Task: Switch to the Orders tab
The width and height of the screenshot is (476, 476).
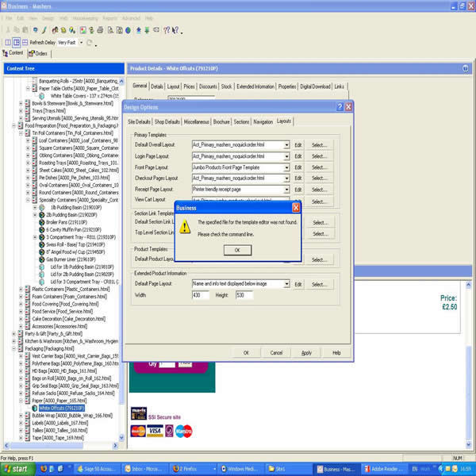Action: 38,54
